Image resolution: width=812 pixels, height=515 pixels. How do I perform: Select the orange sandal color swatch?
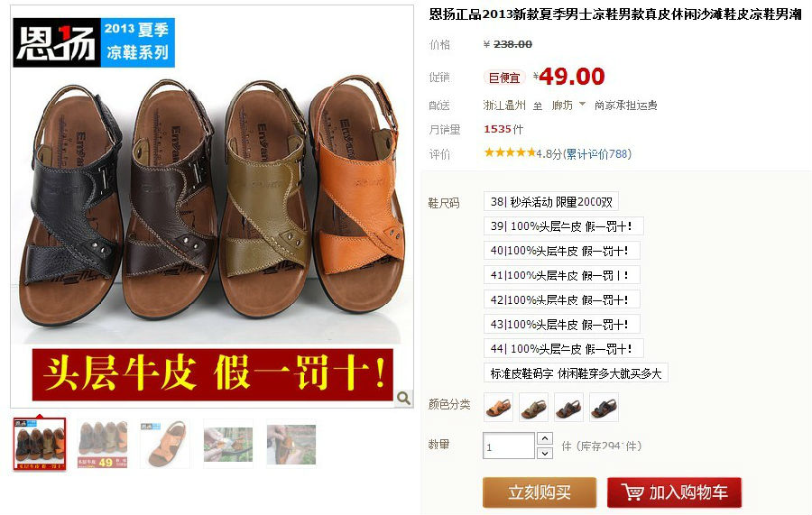pos(498,408)
